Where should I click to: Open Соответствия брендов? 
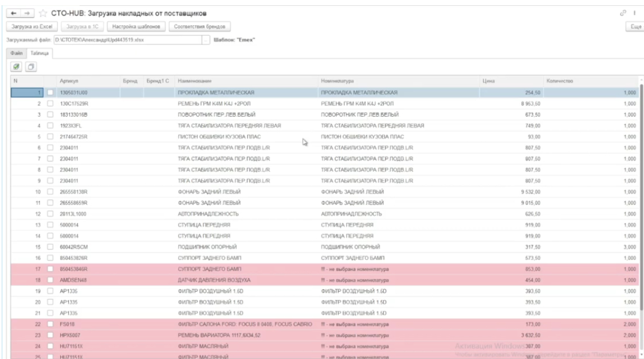click(x=199, y=26)
